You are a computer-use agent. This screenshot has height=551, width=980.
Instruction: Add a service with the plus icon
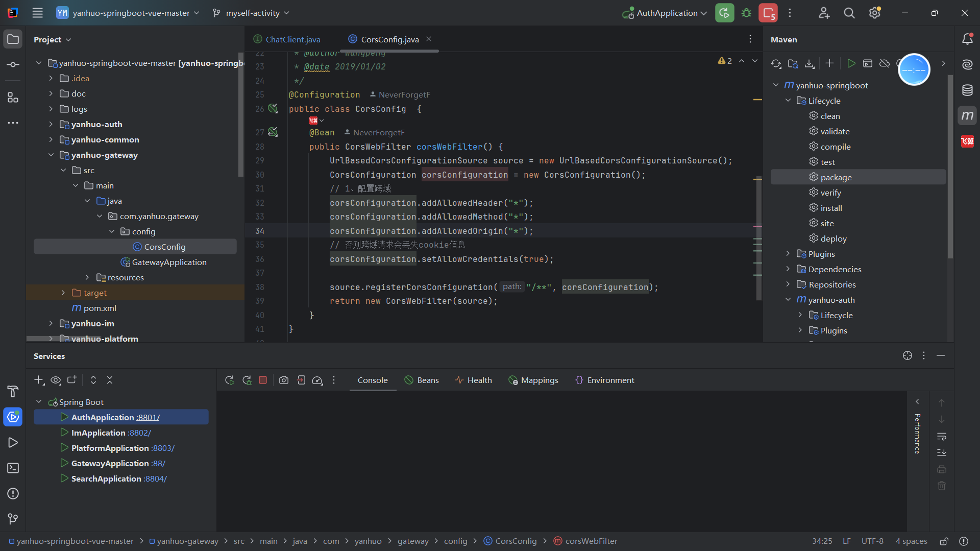coord(39,380)
